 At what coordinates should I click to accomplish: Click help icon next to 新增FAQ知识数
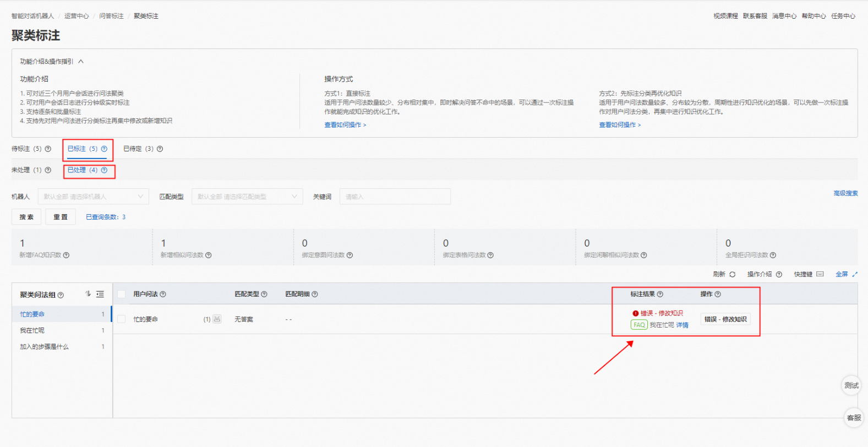(67, 255)
